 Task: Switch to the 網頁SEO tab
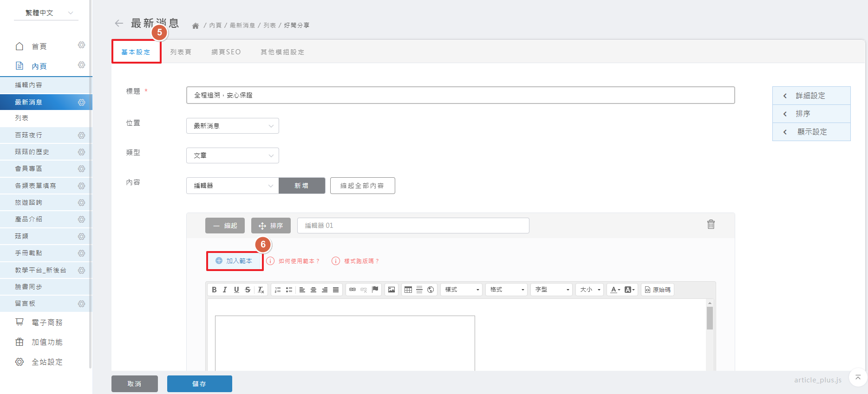pos(226,52)
